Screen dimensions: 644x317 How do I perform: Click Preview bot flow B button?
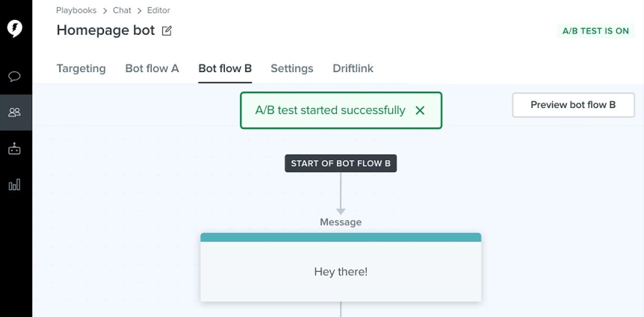573,105
